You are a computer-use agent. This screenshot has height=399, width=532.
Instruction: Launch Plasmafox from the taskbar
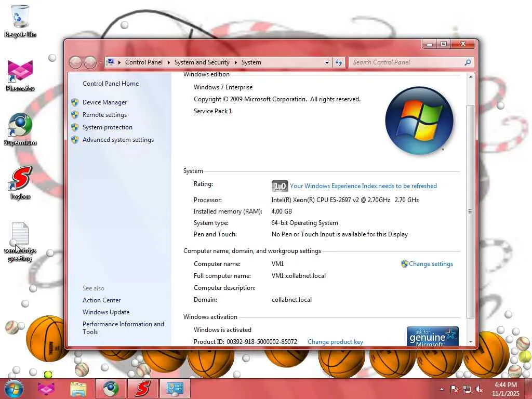click(x=46, y=389)
